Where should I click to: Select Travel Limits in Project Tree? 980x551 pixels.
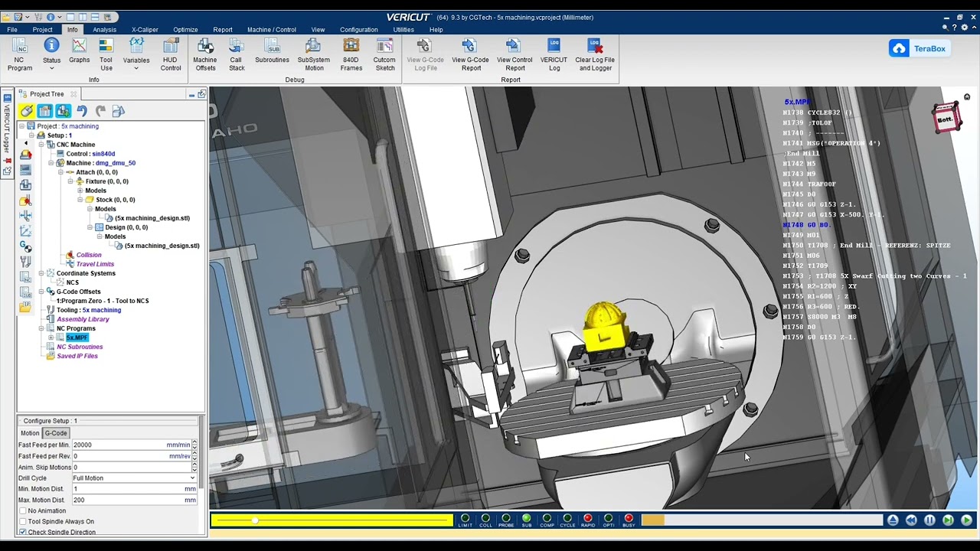[x=95, y=264]
